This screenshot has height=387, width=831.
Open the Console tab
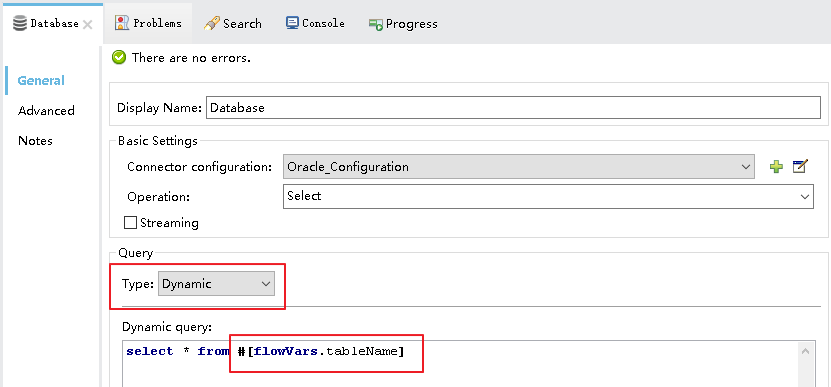click(315, 23)
